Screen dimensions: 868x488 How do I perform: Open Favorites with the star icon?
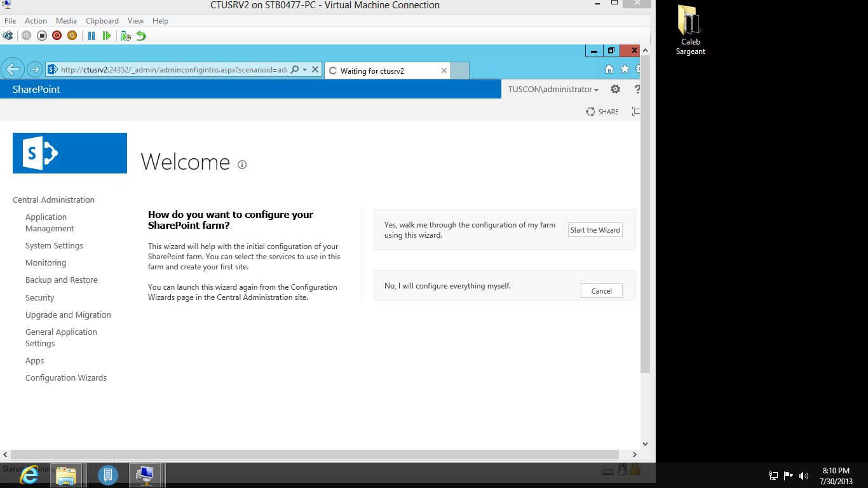pyautogui.click(x=625, y=69)
